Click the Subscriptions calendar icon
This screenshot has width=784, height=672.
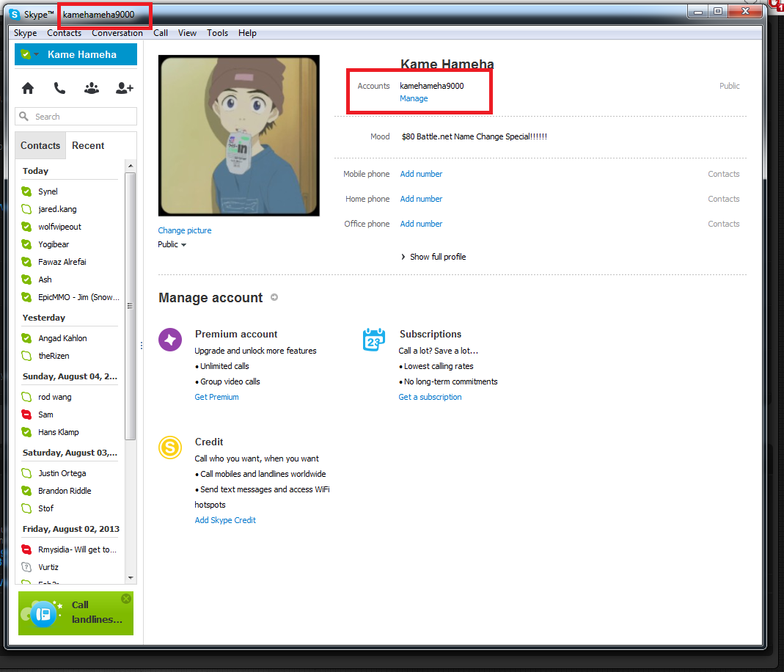(373, 340)
